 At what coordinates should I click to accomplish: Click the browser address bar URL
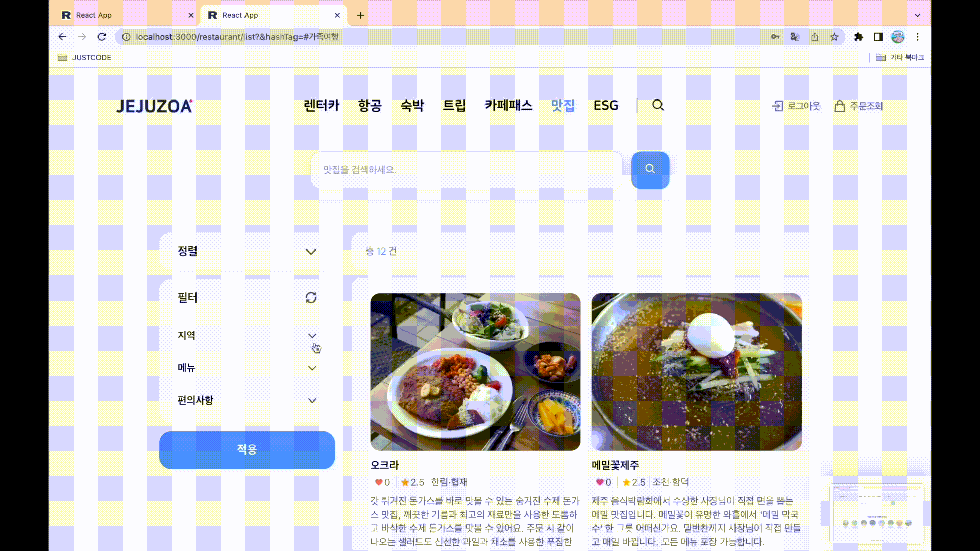[x=237, y=37]
